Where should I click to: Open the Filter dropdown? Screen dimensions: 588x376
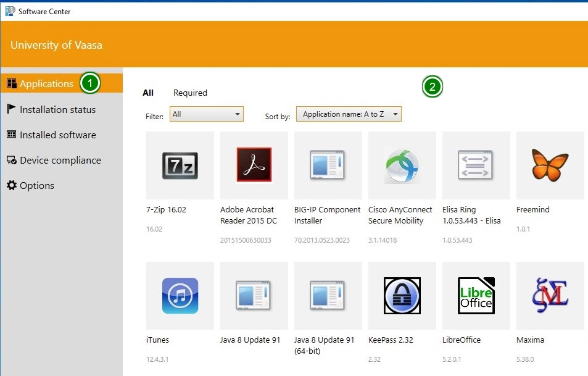[206, 114]
